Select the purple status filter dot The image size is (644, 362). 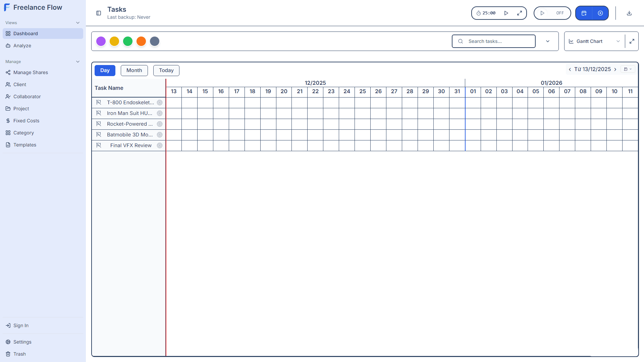101,41
